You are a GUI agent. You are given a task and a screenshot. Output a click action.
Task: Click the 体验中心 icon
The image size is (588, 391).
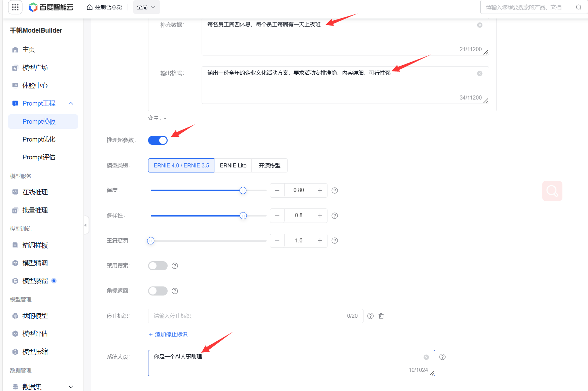click(x=15, y=85)
